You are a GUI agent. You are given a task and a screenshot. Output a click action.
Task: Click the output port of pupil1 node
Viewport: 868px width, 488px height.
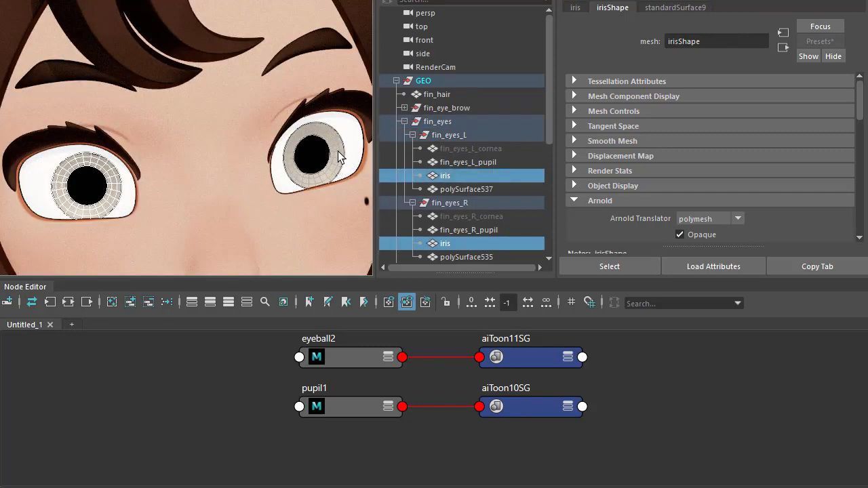pyautogui.click(x=402, y=407)
